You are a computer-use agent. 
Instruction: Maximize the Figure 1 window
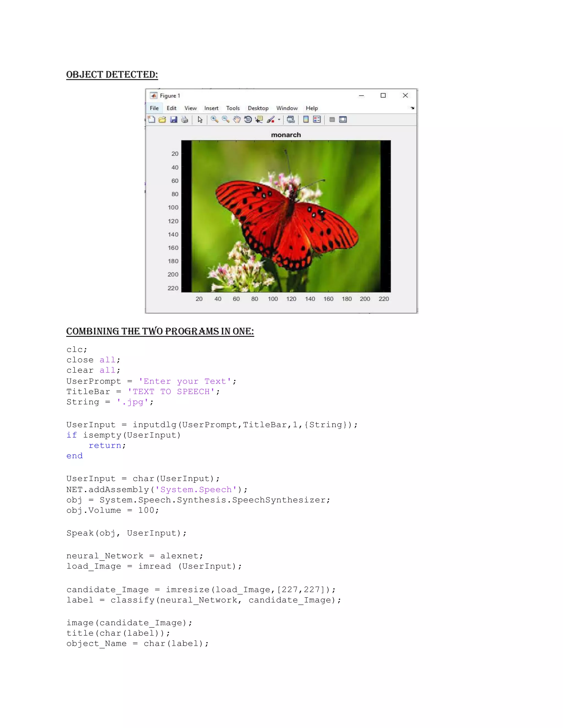[383, 96]
